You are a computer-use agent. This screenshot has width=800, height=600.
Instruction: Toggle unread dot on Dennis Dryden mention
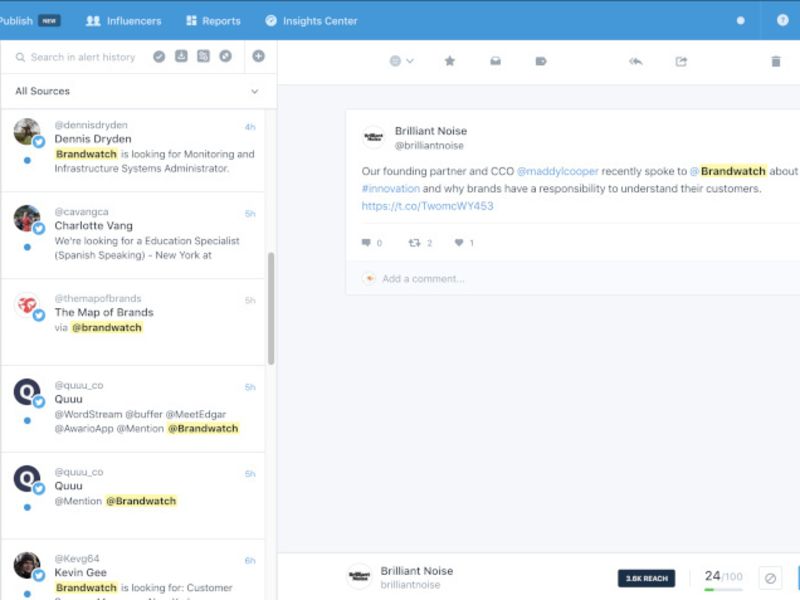(27, 160)
